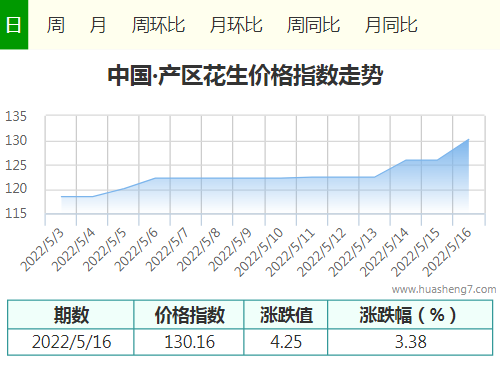Click the 2022/5/16 x-axis date label
Viewport: 500px width, 365px height.
(x=448, y=252)
